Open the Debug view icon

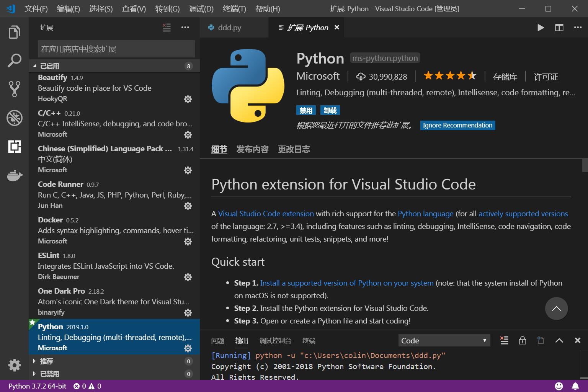(x=14, y=118)
